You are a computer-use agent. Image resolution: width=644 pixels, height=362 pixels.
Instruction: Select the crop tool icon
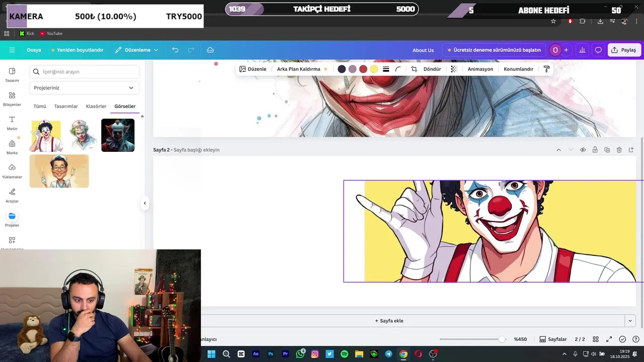pos(414,69)
